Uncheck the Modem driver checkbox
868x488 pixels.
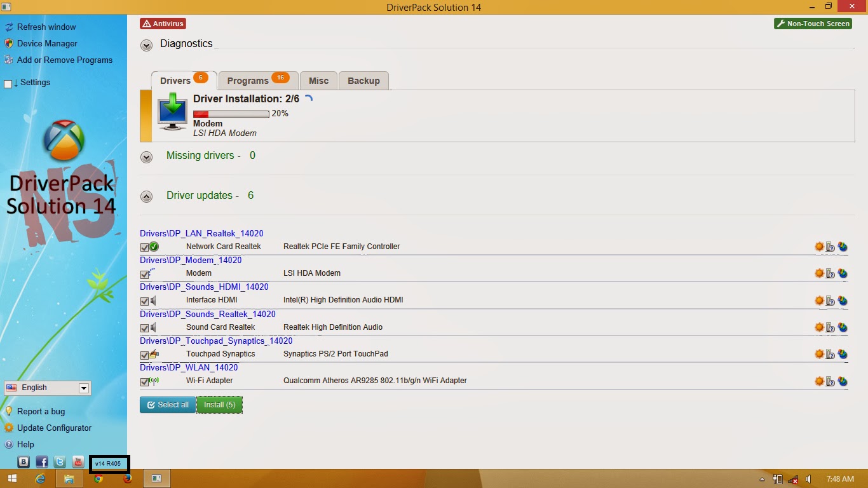[x=144, y=274]
